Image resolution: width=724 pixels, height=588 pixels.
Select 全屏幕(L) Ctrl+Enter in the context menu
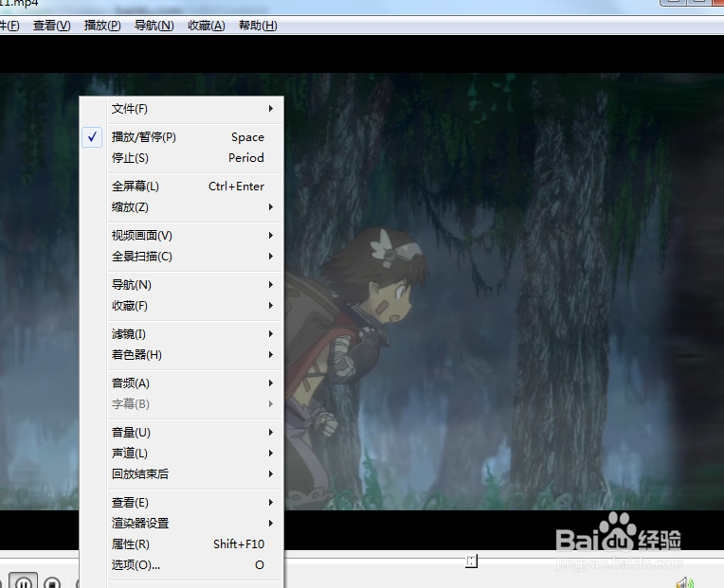[x=182, y=187]
